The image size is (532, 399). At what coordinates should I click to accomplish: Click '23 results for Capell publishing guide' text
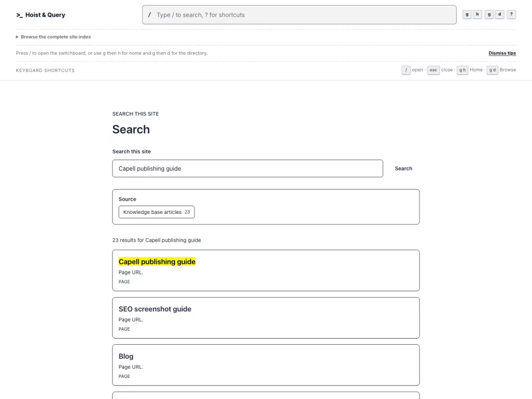[156, 240]
